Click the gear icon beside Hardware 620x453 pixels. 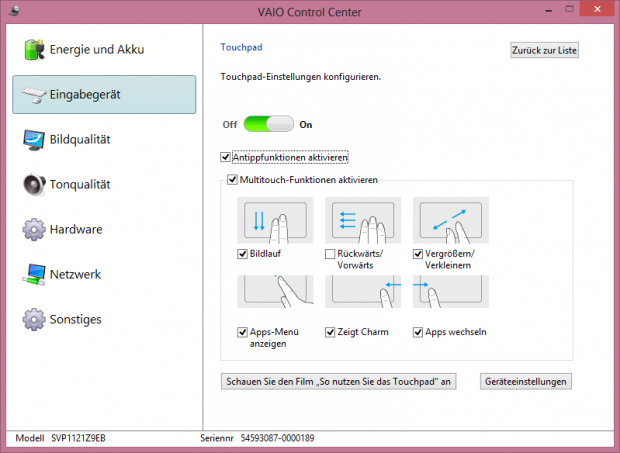point(34,229)
